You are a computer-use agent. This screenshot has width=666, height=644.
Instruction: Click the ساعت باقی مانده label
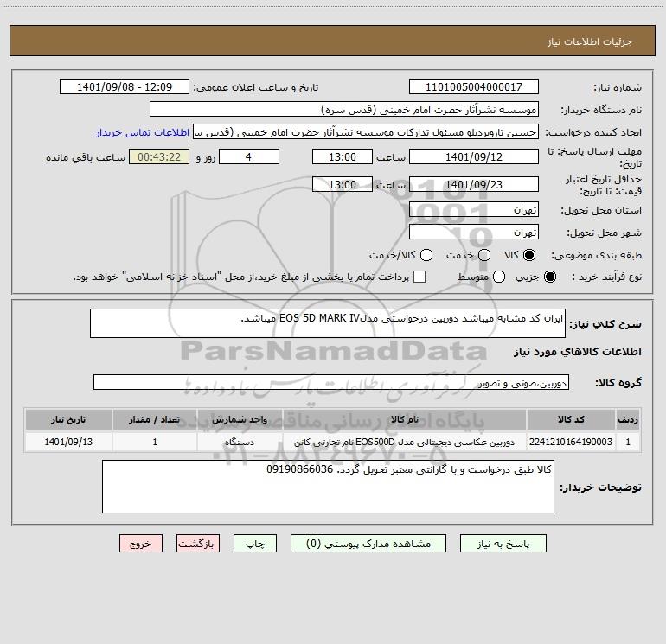86,157
